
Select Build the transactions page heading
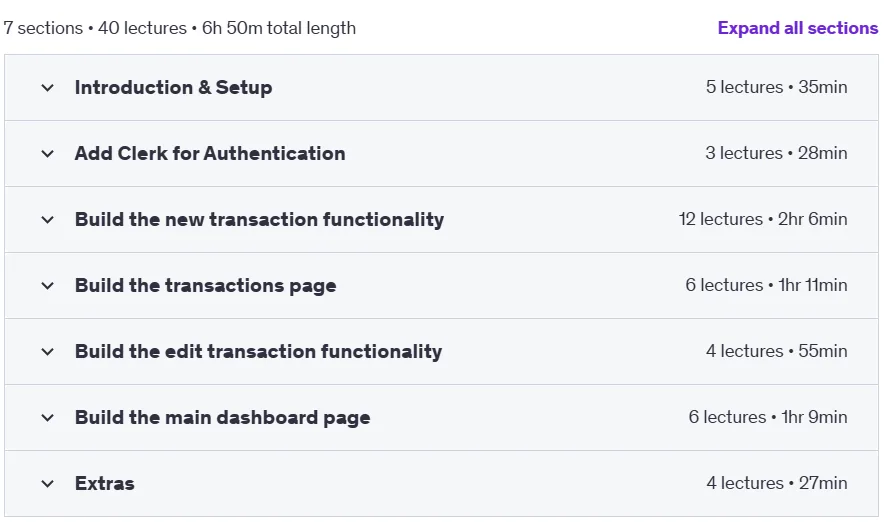(206, 285)
